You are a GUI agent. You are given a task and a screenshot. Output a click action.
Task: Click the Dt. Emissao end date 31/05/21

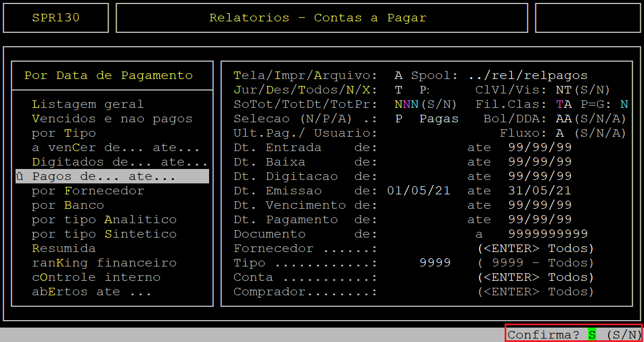540,191
